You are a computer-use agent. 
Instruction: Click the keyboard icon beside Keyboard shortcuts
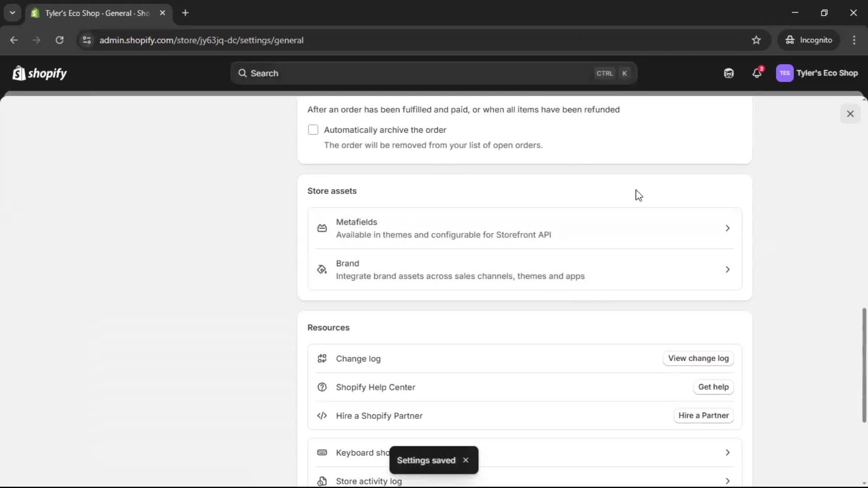pos(322,452)
